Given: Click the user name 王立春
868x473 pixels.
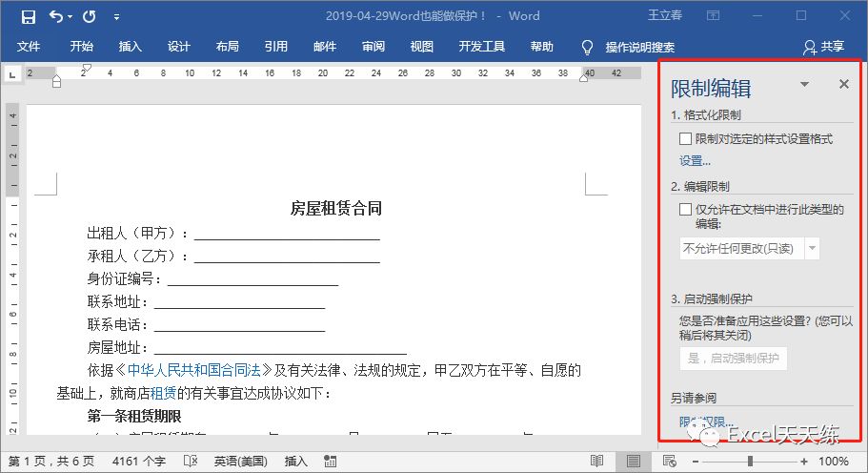Looking at the screenshot, I should [x=665, y=15].
